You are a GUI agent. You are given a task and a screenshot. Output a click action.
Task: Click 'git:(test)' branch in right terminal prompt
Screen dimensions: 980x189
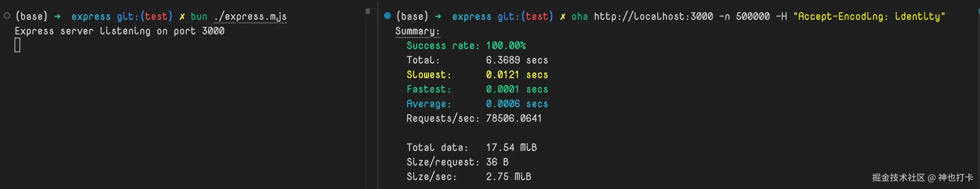[x=525, y=16]
